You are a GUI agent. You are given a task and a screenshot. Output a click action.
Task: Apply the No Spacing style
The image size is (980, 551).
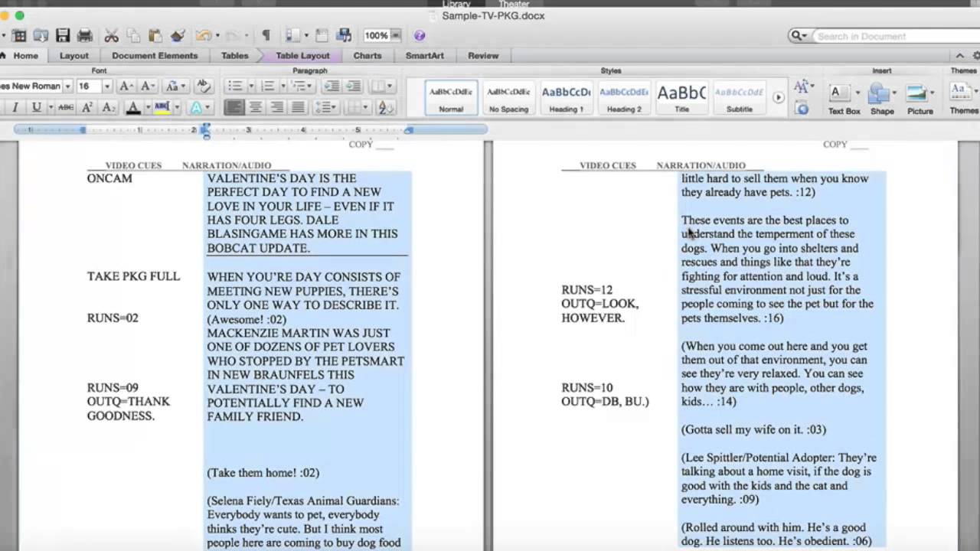[x=508, y=98]
